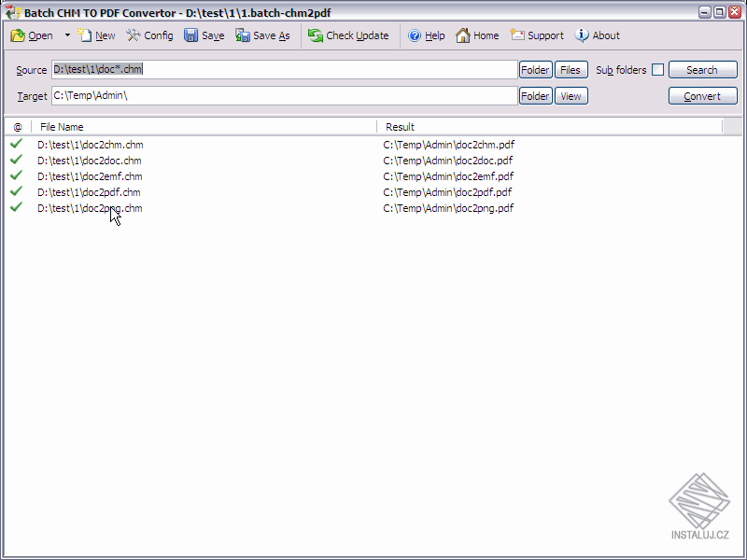Open the Support page
The image size is (747, 560).
(x=537, y=35)
